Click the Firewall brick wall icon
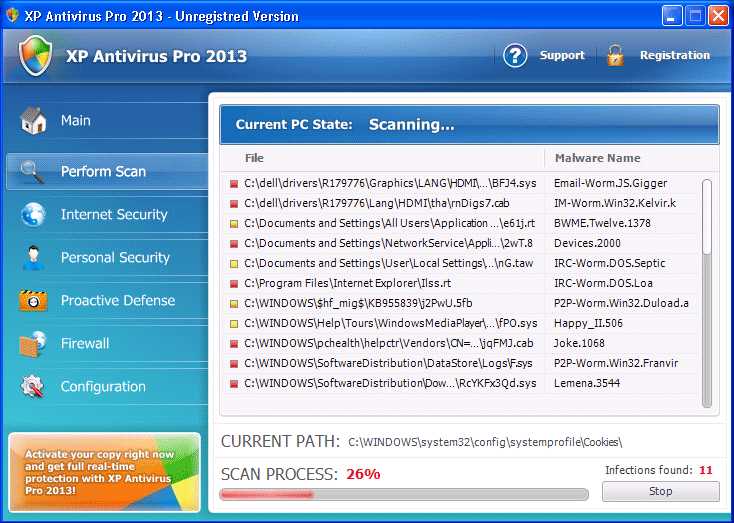This screenshot has width=734, height=523. coord(33,344)
